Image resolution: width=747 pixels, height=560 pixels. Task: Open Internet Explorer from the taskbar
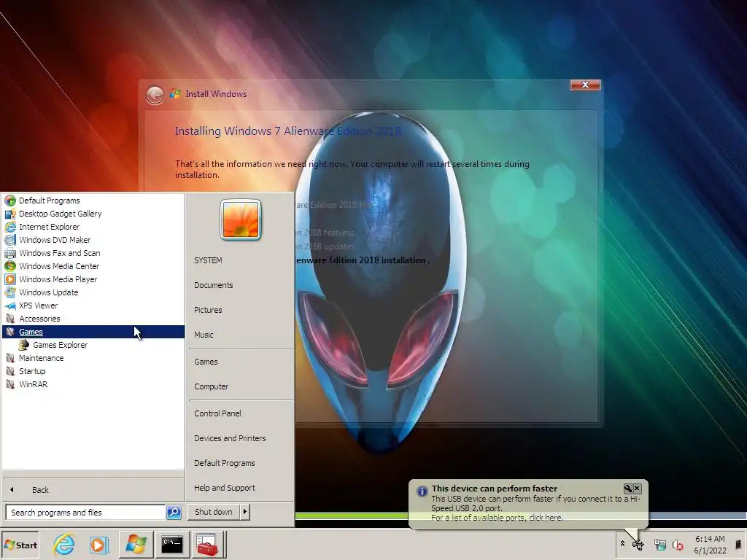click(x=64, y=544)
